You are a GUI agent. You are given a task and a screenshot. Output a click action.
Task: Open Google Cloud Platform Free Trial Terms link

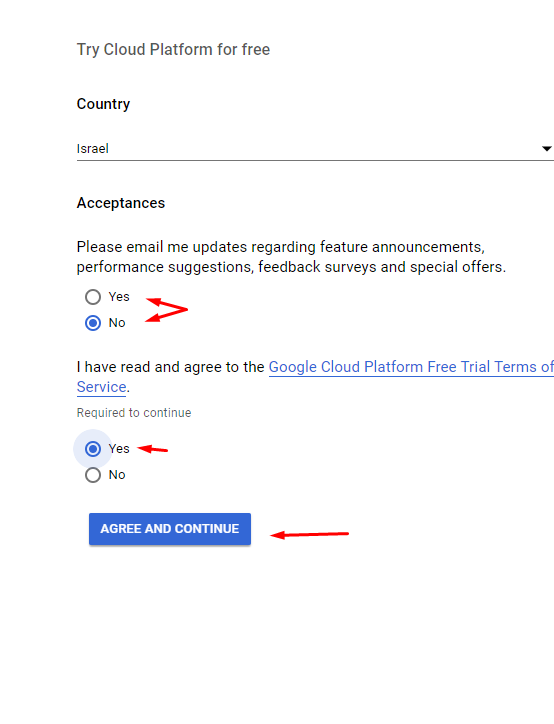(x=411, y=367)
